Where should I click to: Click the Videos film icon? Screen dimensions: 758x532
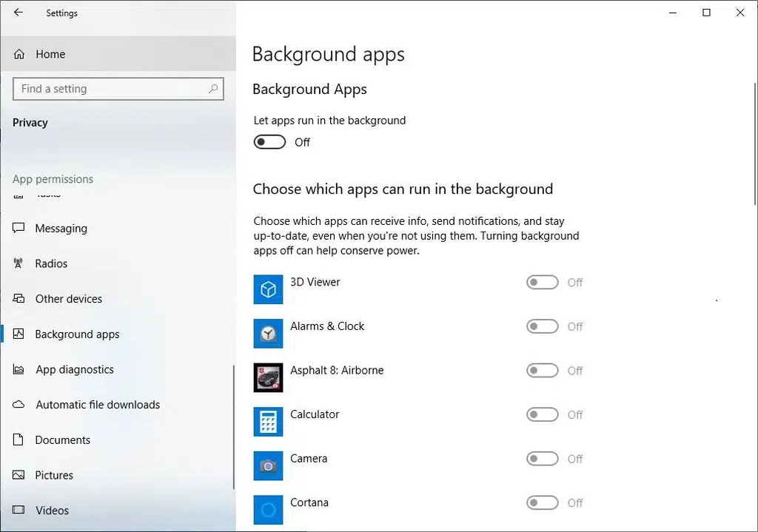19,511
